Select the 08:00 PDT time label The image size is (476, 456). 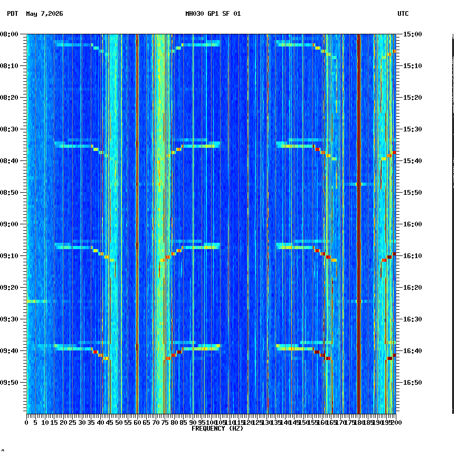[x=9, y=34]
